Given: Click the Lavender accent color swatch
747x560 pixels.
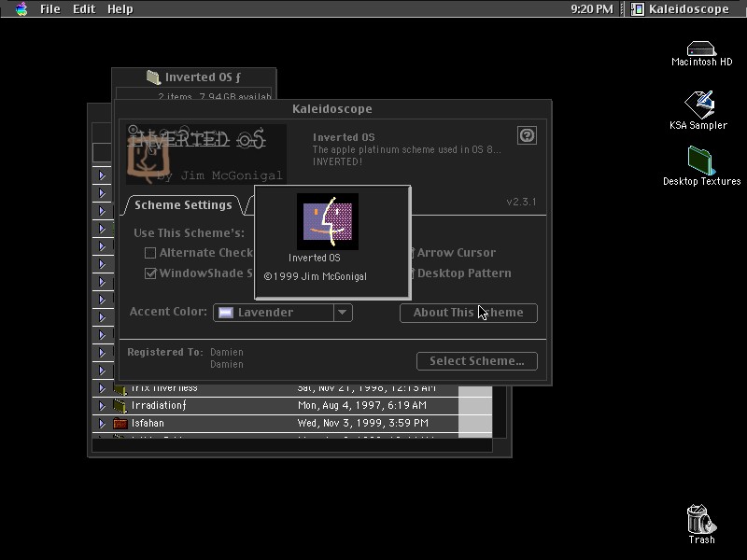Looking at the screenshot, I should [225, 313].
